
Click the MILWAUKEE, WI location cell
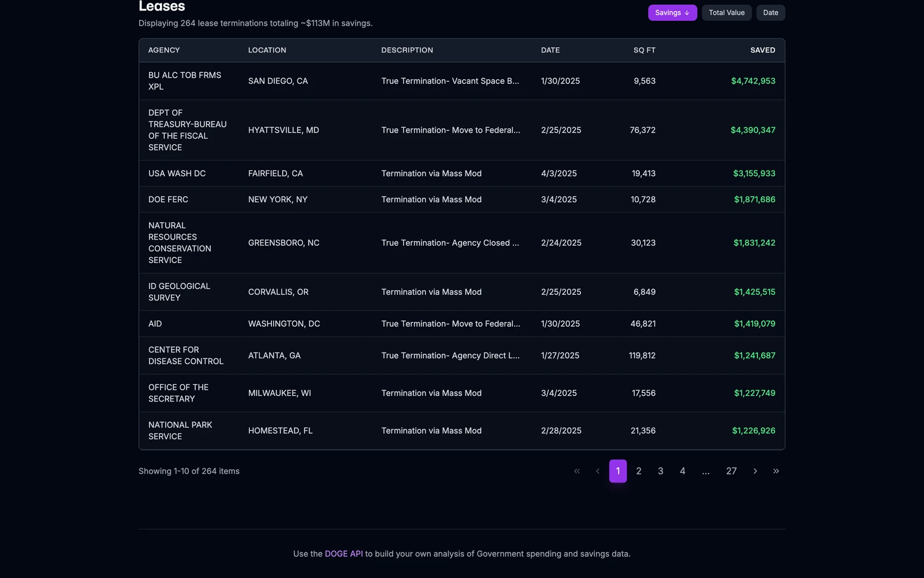point(280,393)
